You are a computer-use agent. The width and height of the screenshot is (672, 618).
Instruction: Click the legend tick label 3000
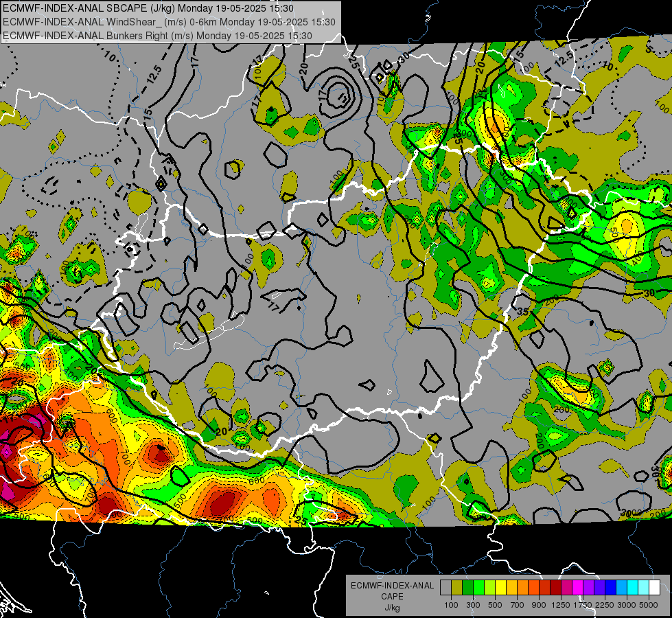pyautogui.click(x=627, y=605)
